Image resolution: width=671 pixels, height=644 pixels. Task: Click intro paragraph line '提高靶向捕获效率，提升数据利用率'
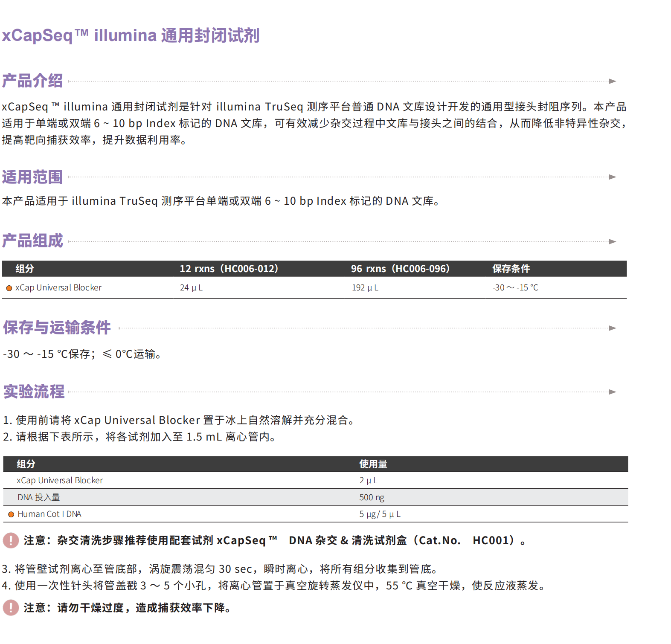tap(95, 140)
